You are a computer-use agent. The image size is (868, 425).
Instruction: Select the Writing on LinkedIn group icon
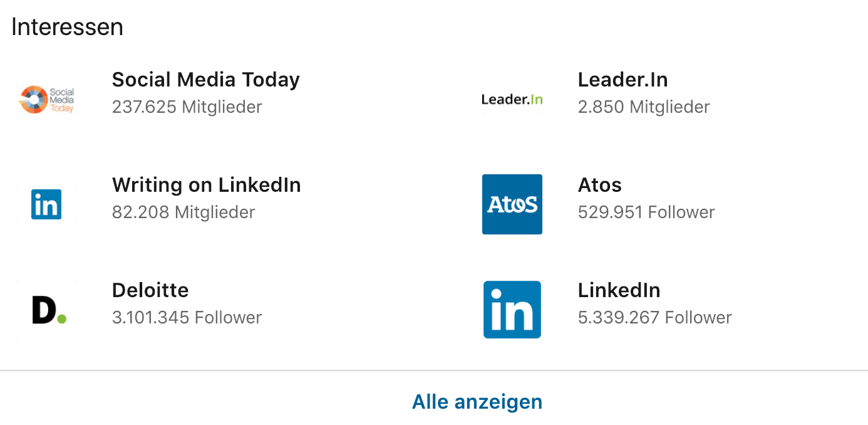[x=46, y=204]
